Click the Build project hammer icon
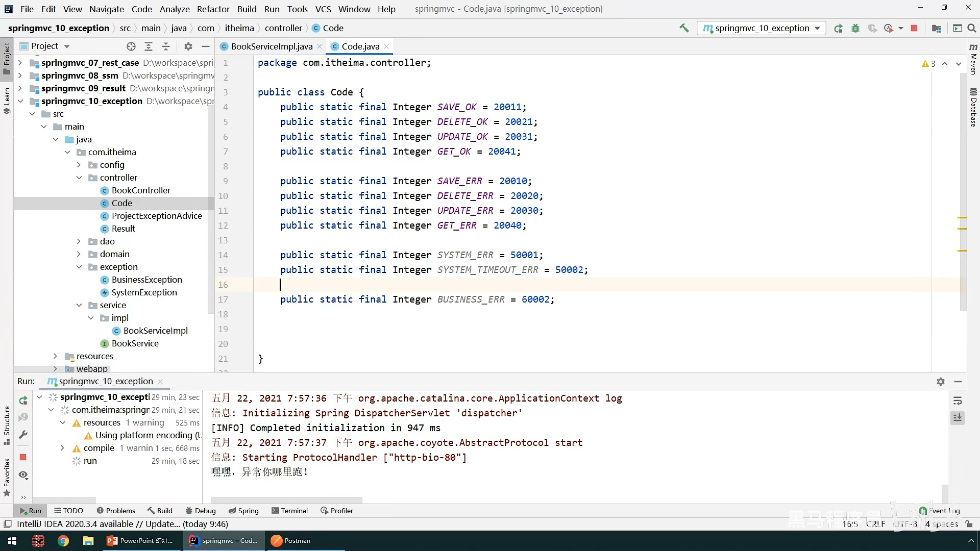The width and height of the screenshot is (980, 551). click(684, 28)
